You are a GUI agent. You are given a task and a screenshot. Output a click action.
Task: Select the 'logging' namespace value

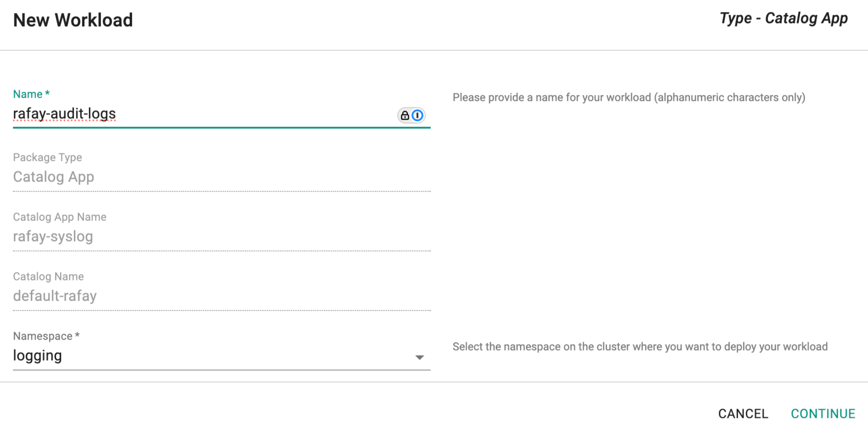point(38,356)
